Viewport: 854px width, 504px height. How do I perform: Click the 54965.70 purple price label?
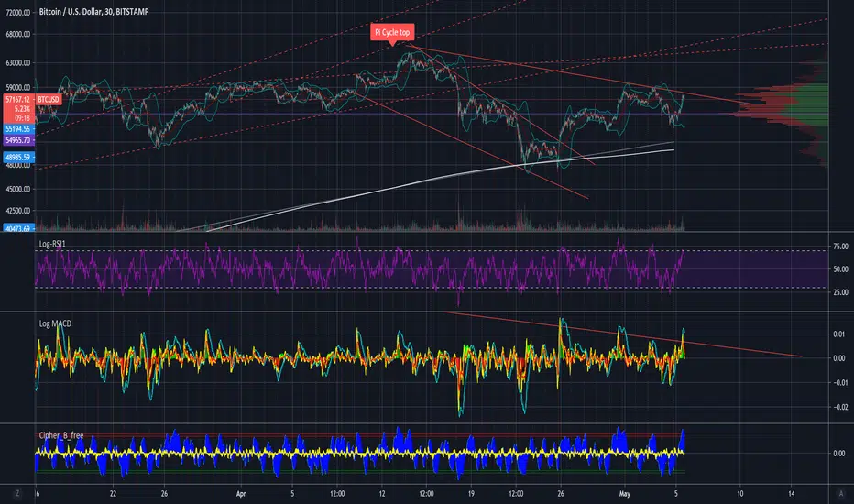click(x=18, y=140)
